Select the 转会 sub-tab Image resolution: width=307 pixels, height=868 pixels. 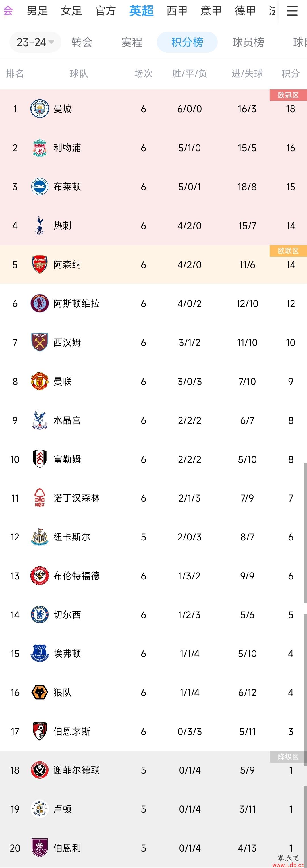82,42
